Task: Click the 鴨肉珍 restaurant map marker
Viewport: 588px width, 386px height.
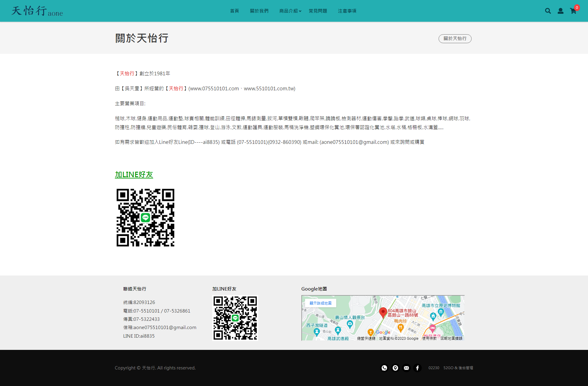Action: 400,328
